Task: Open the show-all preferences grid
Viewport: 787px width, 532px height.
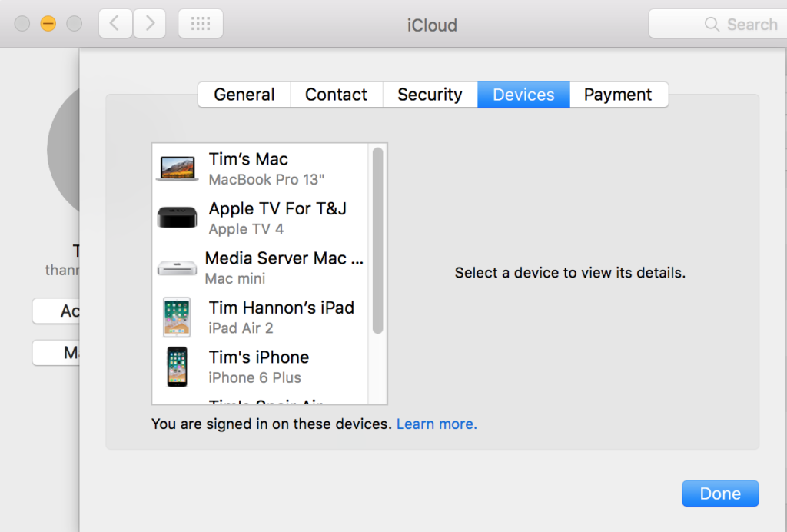Action: tap(201, 24)
